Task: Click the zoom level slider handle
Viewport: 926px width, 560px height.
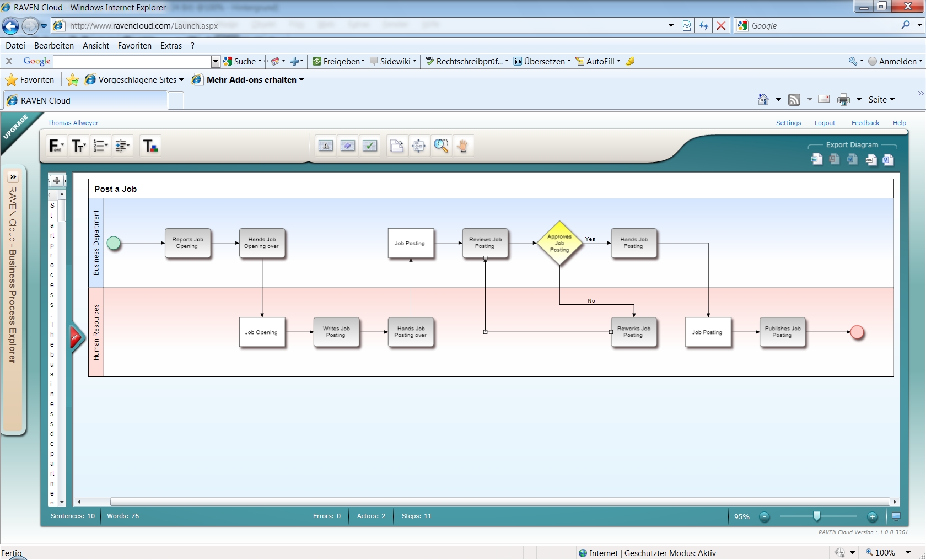Action: pyautogui.click(x=817, y=516)
